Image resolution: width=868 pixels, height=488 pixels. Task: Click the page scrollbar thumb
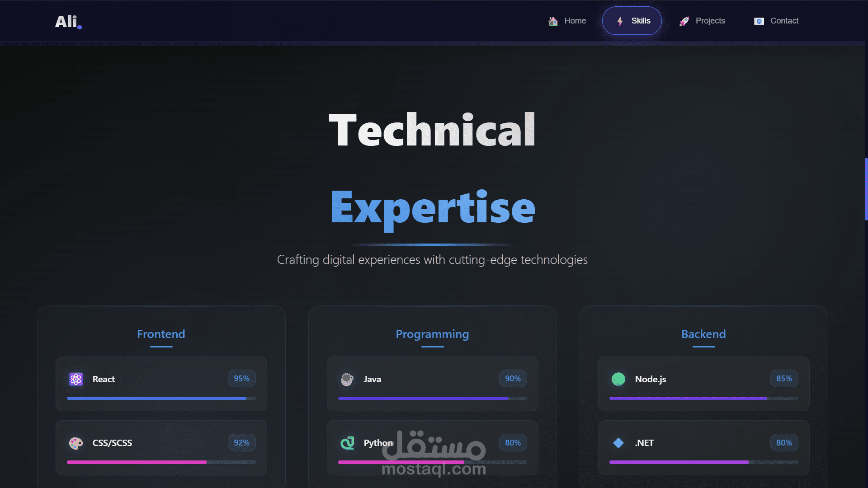(866, 189)
